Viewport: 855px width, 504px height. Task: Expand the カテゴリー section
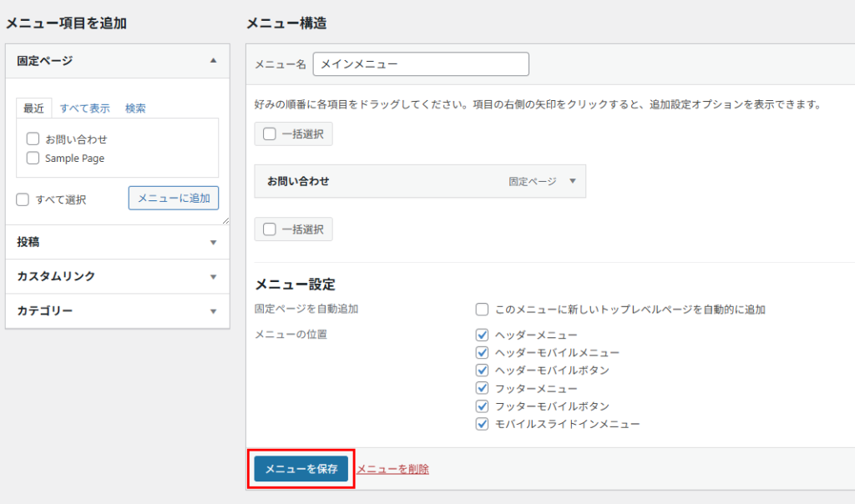pos(213,311)
